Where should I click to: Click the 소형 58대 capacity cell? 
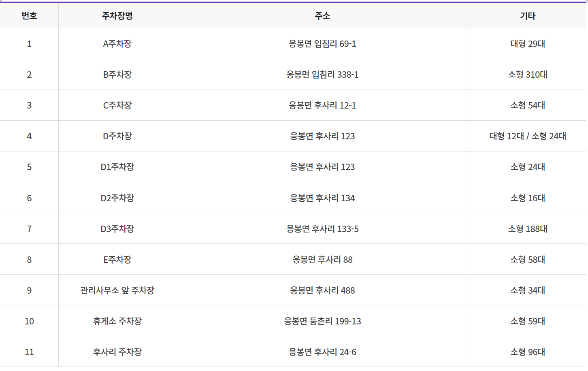point(528,260)
